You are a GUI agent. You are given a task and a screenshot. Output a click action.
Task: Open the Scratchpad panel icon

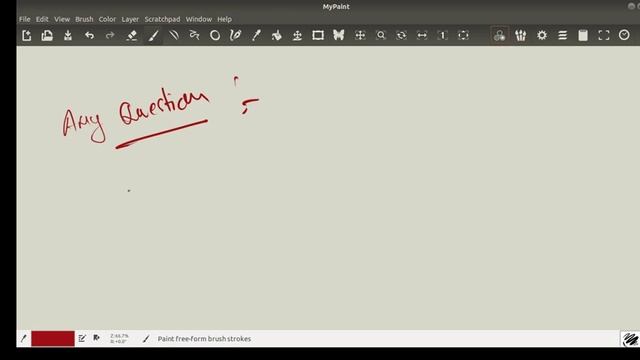coord(583,36)
